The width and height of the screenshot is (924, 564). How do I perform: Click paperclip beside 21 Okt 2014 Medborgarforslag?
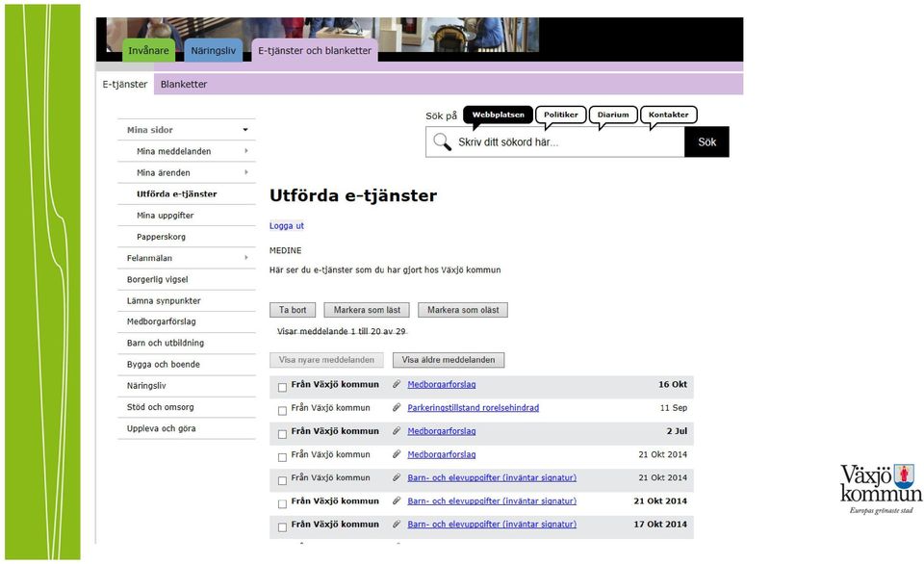(x=397, y=454)
